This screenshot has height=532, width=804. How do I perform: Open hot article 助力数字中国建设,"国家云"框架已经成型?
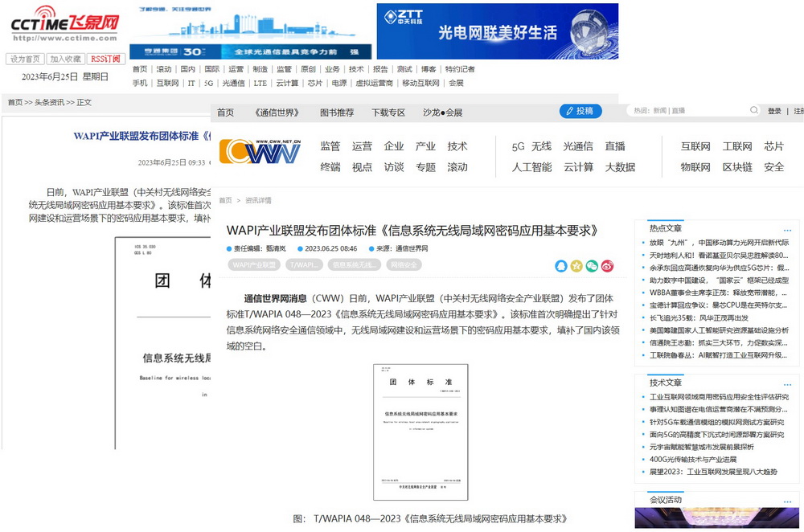pos(719,280)
